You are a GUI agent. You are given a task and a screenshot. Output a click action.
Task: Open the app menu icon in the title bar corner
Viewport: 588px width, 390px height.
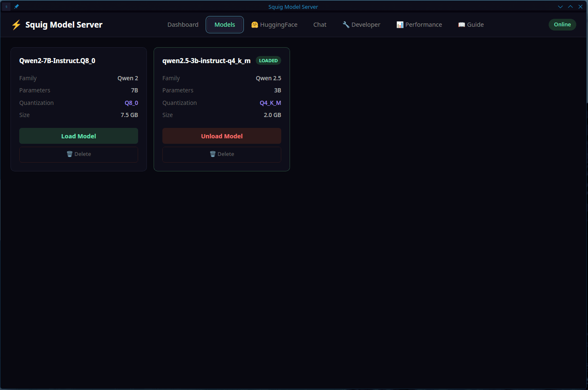6,7
